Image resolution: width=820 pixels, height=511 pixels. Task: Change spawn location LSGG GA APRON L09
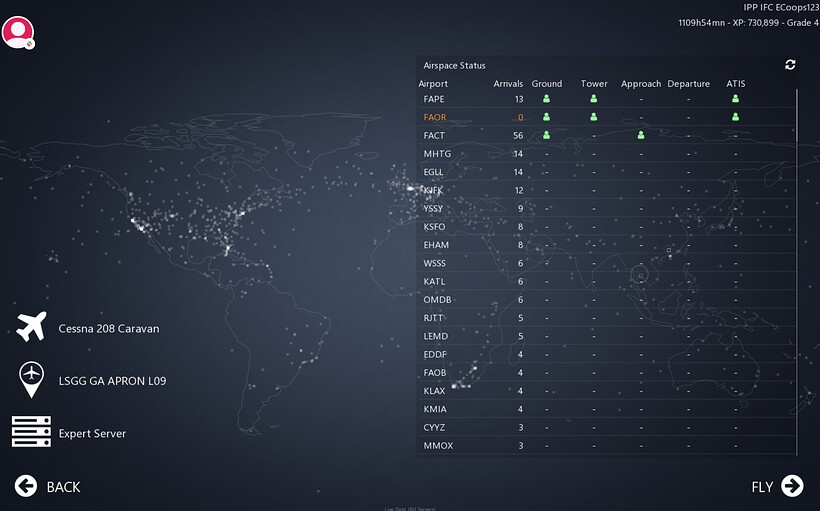tap(112, 381)
